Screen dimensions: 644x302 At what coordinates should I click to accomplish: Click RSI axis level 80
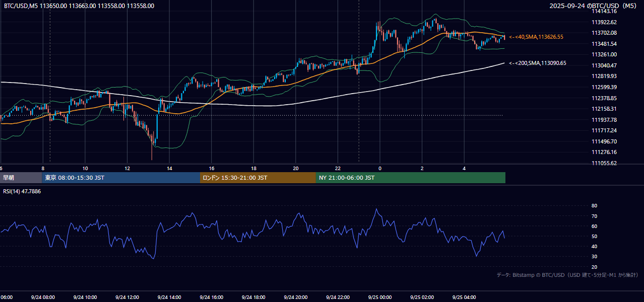pos(594,206)
